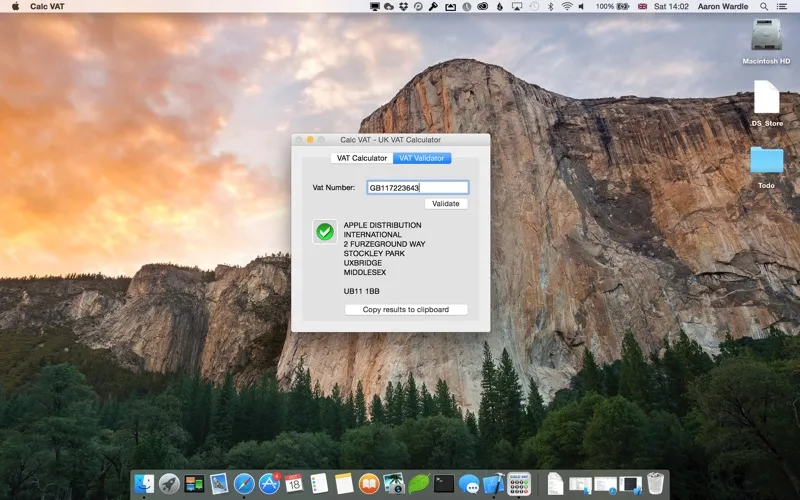Open the Apple menu

coord(15,7)
